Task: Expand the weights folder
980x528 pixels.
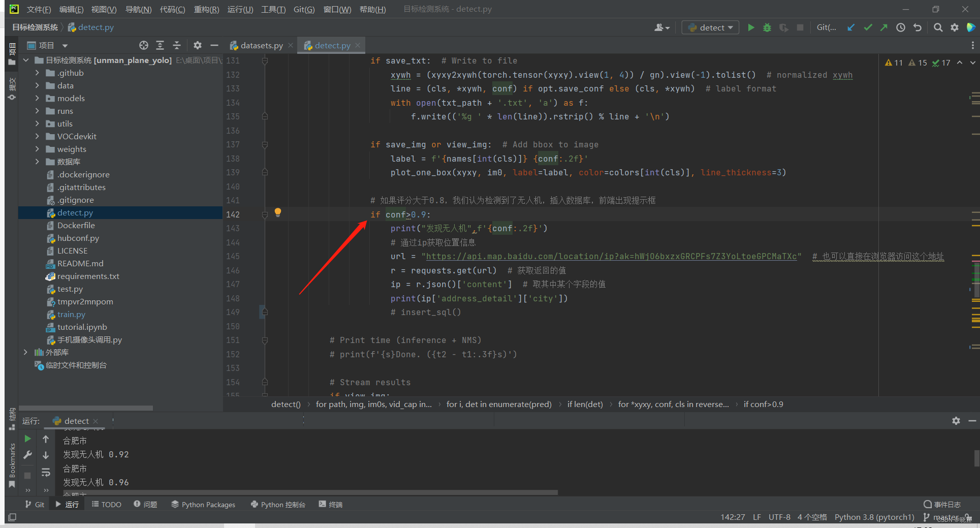Action: pyautogui.click(x=37, y=149)
